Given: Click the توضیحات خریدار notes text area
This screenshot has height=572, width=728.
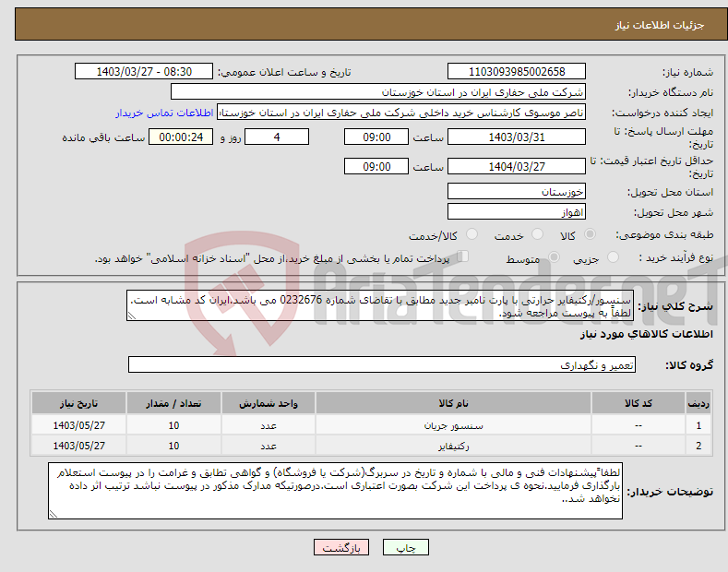Looking at the screenshot, I should tap(335, 491).
